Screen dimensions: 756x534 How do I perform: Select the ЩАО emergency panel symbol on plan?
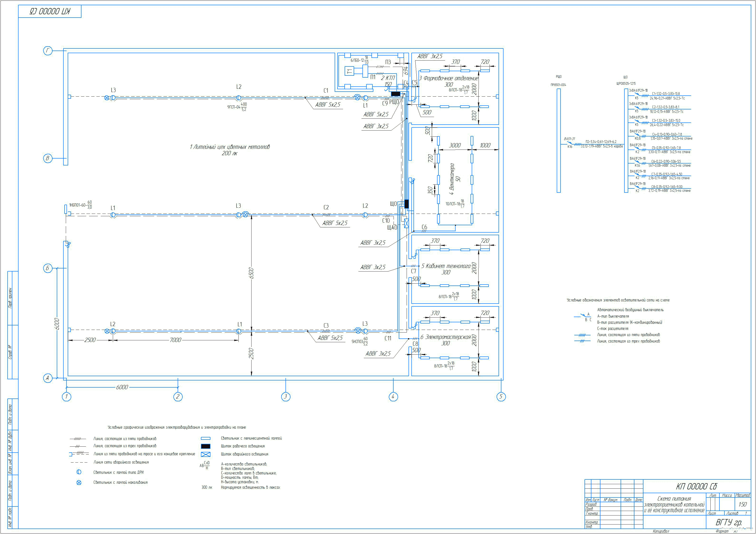pos(406,223)
